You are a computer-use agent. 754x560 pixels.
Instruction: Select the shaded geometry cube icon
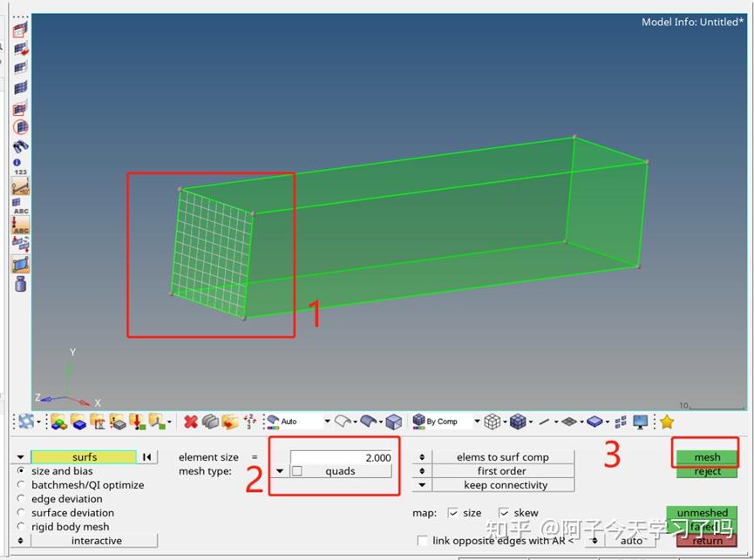pos(394,421)
